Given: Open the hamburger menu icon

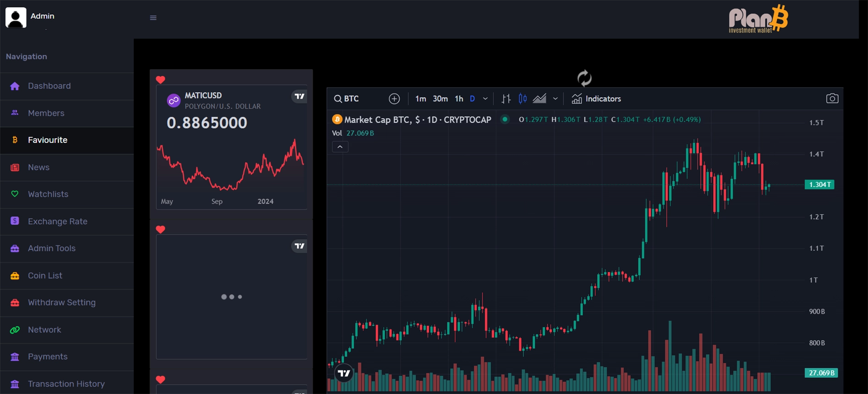Looking at the screenshot, I should pos(153,18).
